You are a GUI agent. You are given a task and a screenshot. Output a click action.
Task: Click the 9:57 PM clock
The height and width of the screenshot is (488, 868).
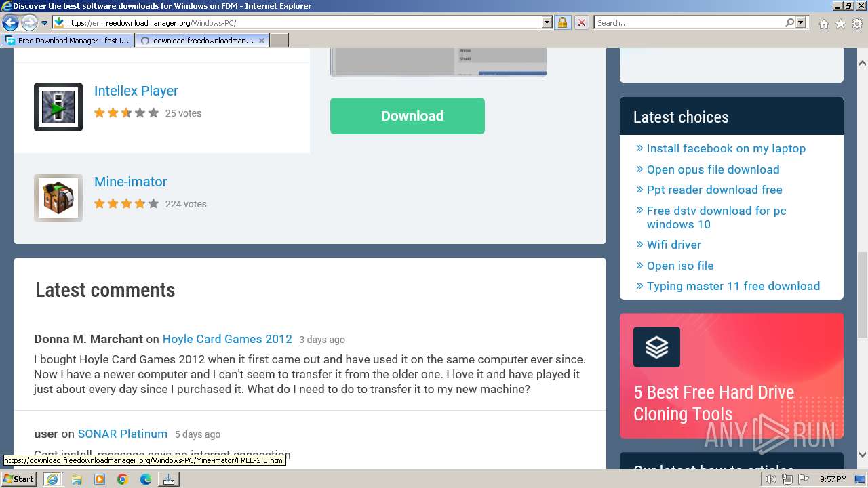[833, 479]
